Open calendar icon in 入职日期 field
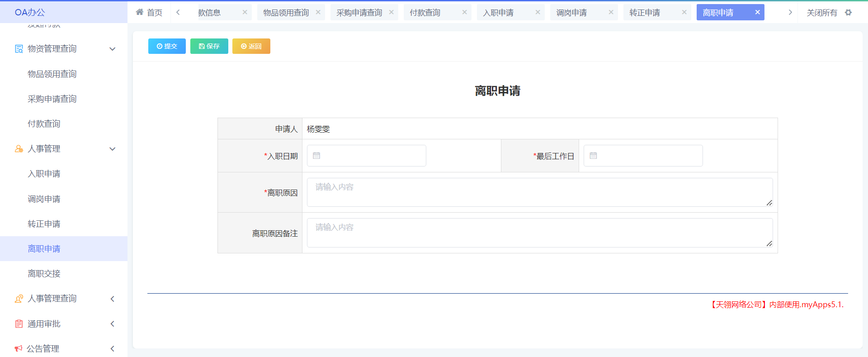The image size is (868, 357). [x=316, y=156]
